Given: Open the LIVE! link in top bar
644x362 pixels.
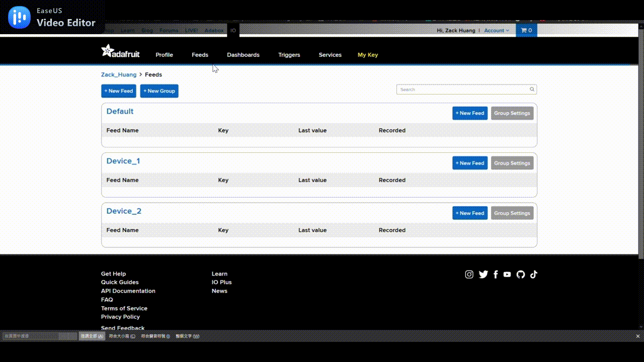Looking at the screenshot, I should (x=191, y=31).
